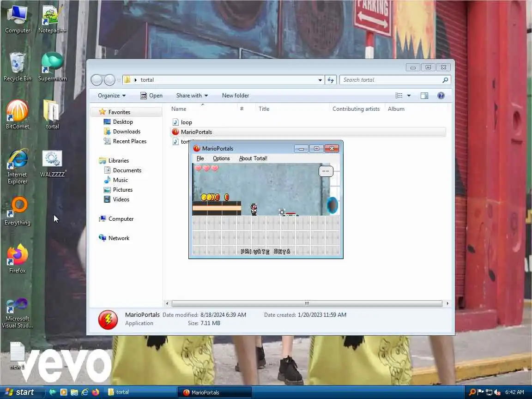Screen dimensions: 532x399
Task: Sort by the Album column header
Action: point(396,109)
